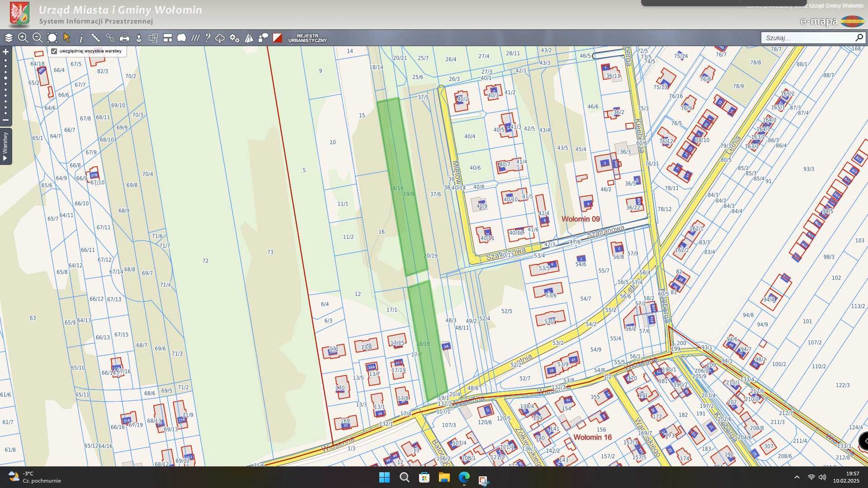Show hidden tray icons chevron
This screenshot has width=868, height=488.
797,477
